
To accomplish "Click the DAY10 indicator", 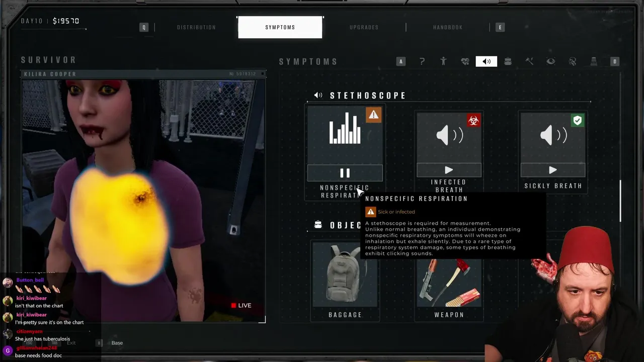I will [x=33, y=21].
